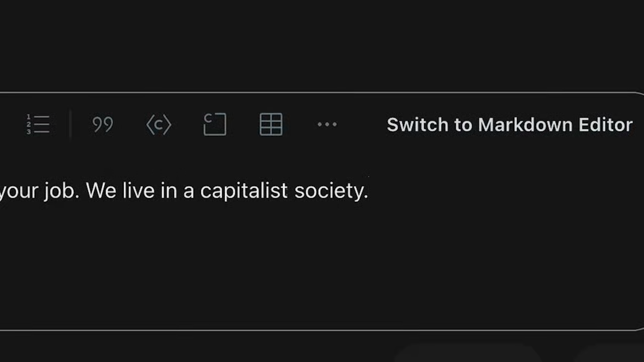The width and height of the screenshot is (644, 362).
Task: Place cursor on the letter "a" before "capitalist"
Action: click(x=188, y=192)
